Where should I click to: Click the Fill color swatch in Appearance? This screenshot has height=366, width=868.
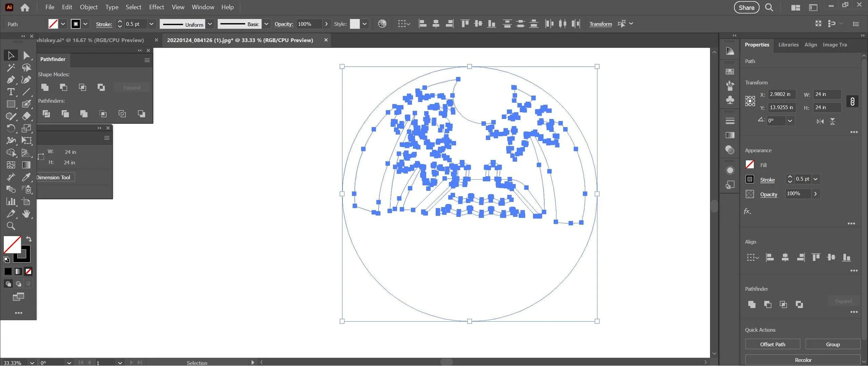coord(750,165)
